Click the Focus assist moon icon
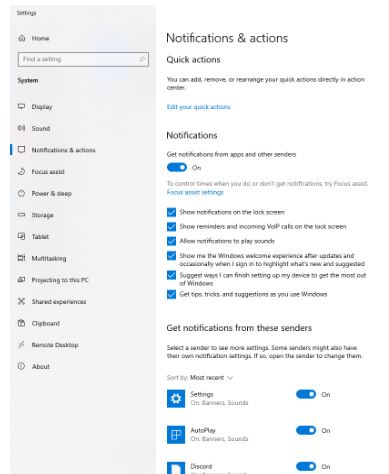 21,172
